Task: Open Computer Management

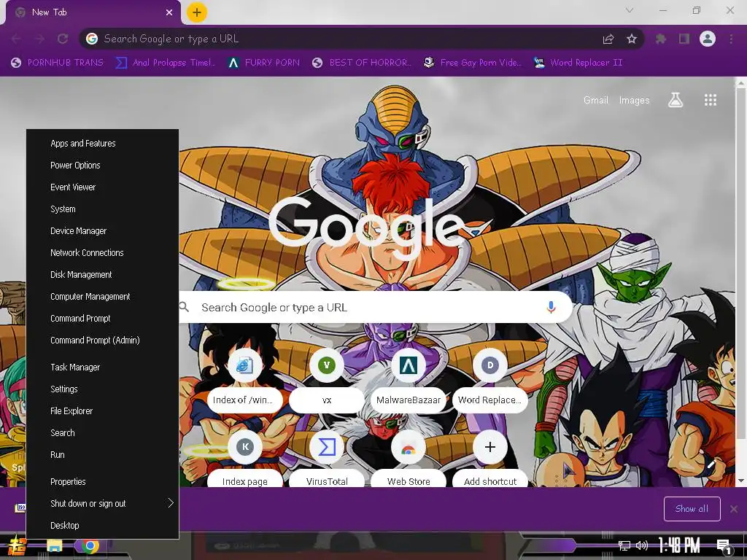Action: tap(102, 297)
